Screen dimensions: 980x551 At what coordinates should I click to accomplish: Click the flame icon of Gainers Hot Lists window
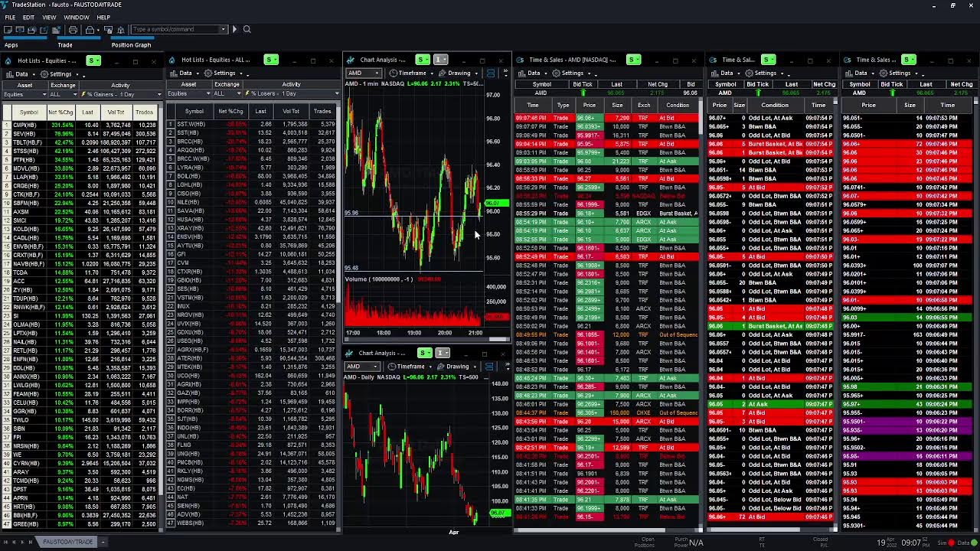click(9, 60)
